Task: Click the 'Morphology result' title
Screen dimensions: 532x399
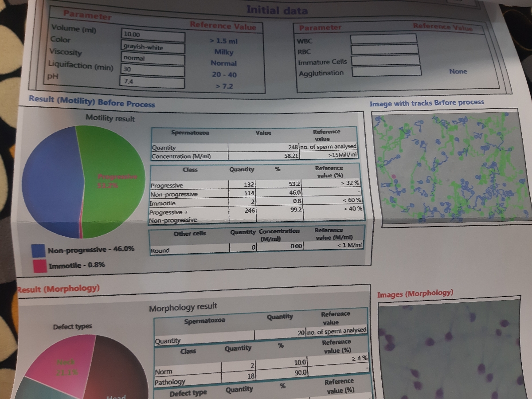Action: coord(183,307)
